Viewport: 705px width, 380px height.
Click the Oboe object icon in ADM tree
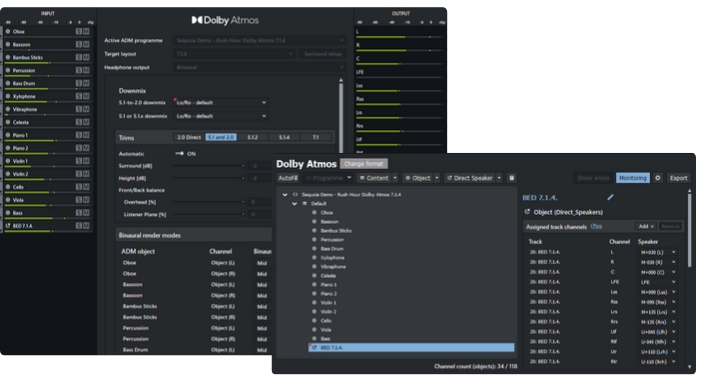(314, 213)
